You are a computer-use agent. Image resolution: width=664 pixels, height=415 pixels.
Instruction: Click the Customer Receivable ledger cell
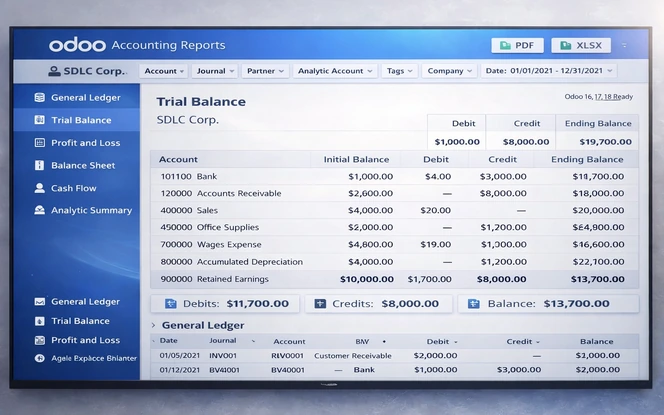point(353,356)
